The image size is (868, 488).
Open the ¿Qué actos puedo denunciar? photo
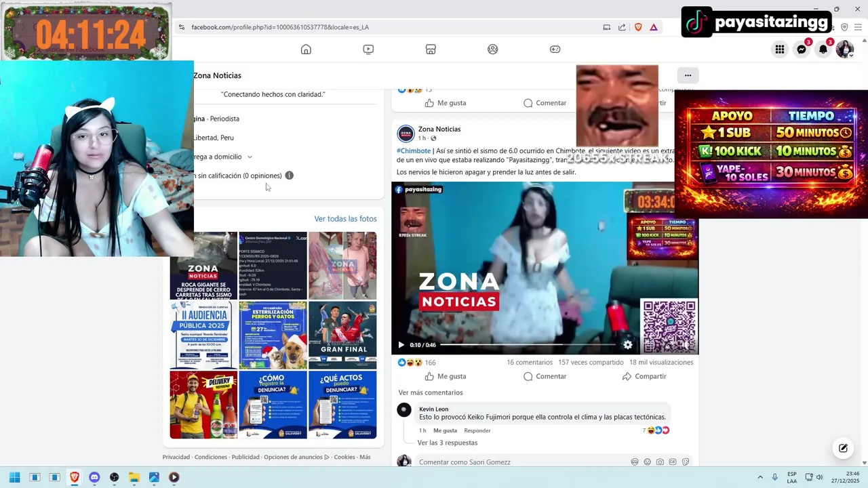pyautogui.click(x=342, y=405)
